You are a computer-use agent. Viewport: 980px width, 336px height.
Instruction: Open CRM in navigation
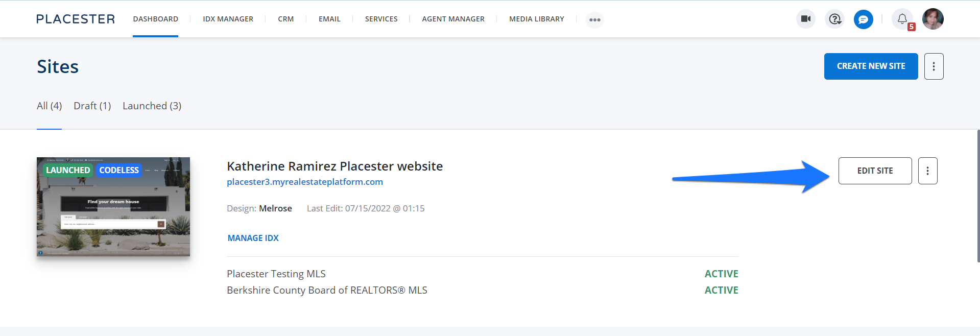285,19
